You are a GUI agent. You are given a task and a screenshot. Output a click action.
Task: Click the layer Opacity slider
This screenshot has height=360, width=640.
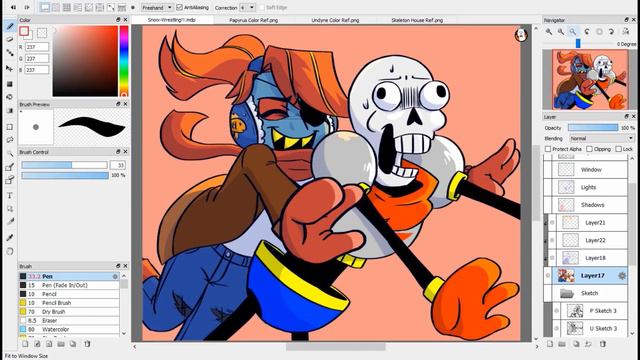tap(593, 128)
